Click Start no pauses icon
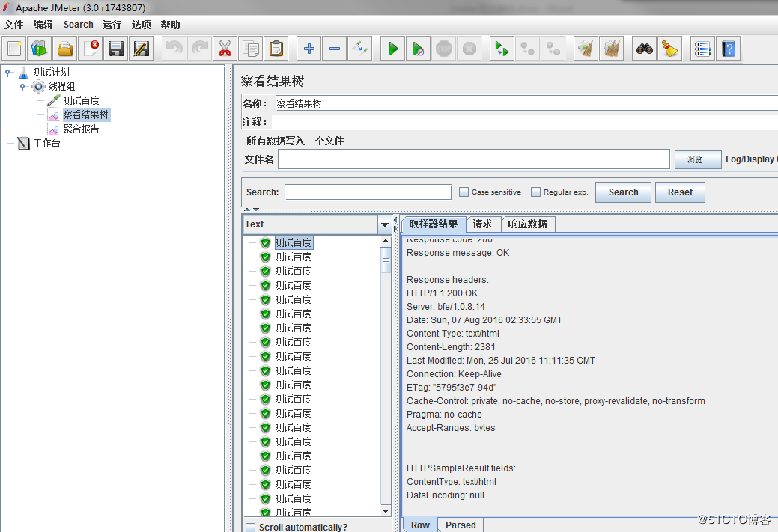Viewport: 778px width, 532px height. pos(419,49)
